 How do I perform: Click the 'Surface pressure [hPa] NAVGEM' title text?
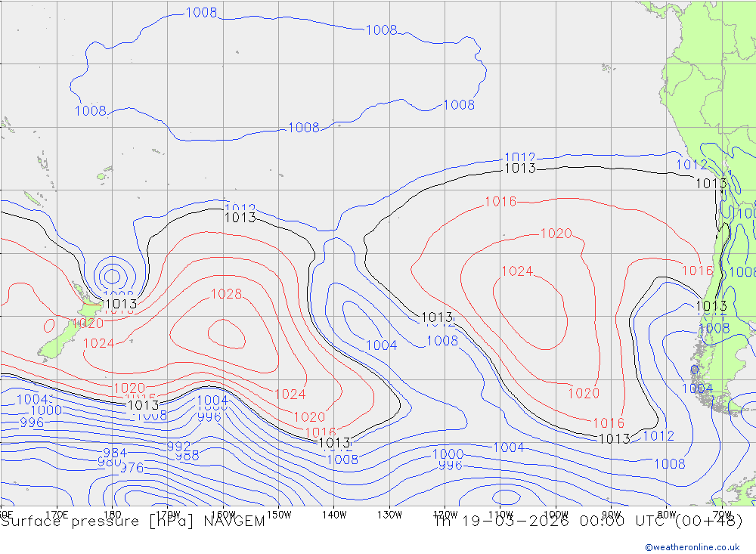click(x=132, y=522)
